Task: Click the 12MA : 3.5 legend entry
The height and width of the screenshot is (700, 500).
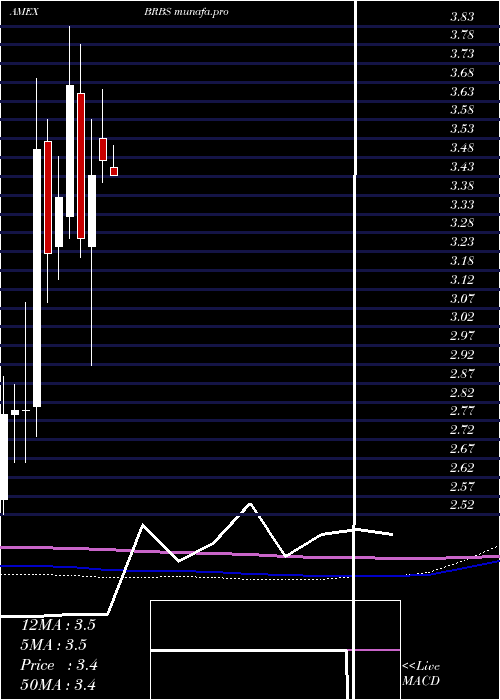Action: pyautogui.click(x=58, y=625)
